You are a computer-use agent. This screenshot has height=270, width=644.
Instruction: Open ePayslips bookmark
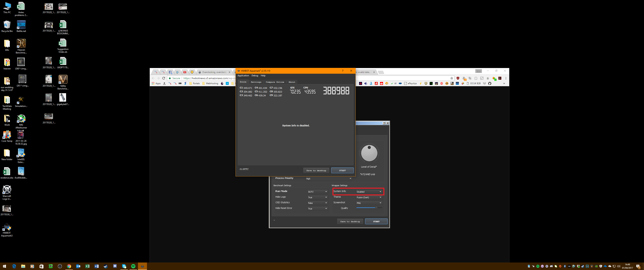coord(411,83)
